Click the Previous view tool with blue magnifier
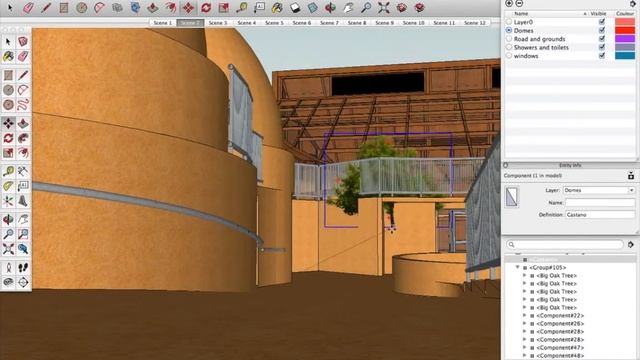640x360 pixels. tap(23, 249)
